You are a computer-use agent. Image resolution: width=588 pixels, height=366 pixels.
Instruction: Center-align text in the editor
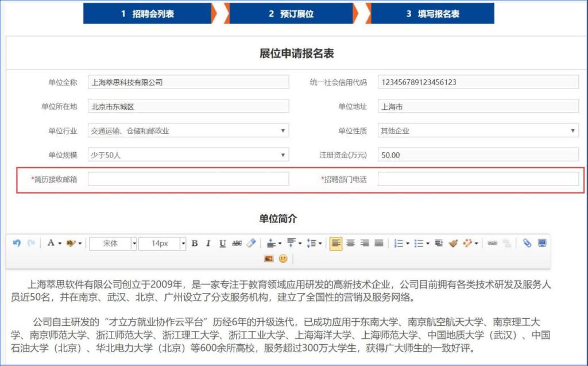350,243
